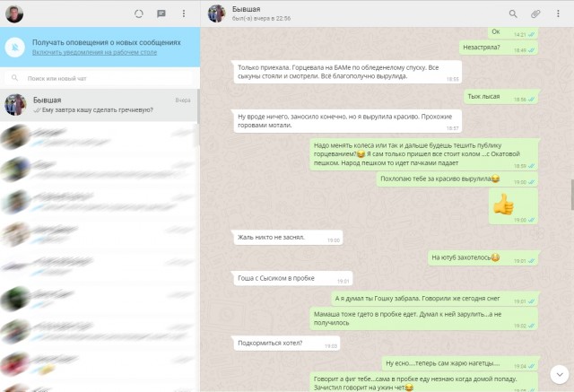Screen dimensions: 574x392
Task: Open the sidebar three-dot menu
Action: [184, 13]
